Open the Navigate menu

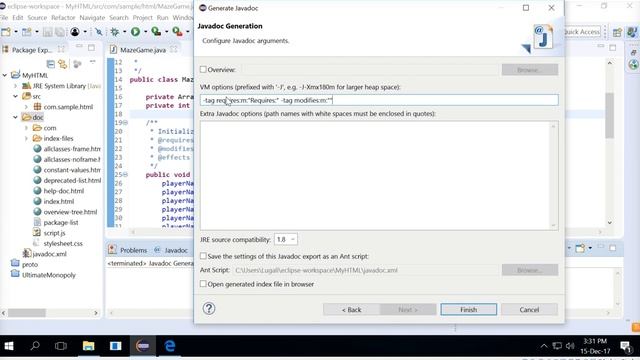tap(92, 18)
